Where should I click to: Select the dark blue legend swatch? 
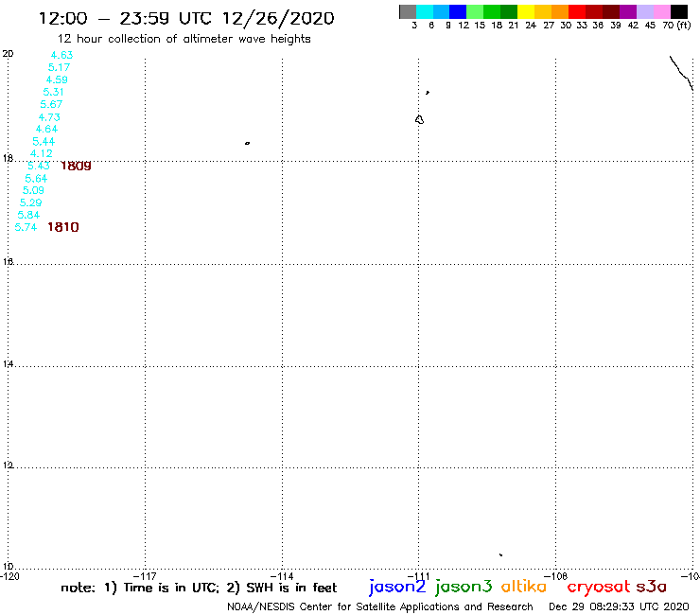coord(458,11)
